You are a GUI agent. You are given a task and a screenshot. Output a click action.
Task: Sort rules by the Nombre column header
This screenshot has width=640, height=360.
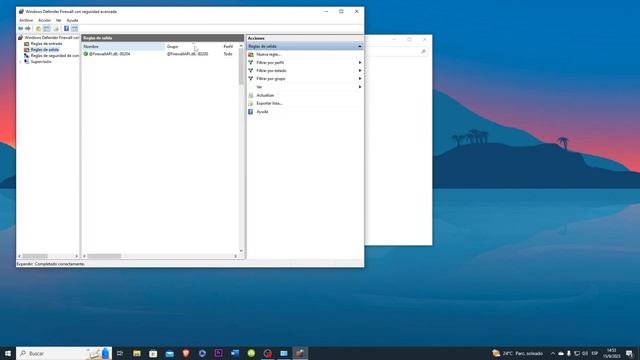[x=123, y=47]
